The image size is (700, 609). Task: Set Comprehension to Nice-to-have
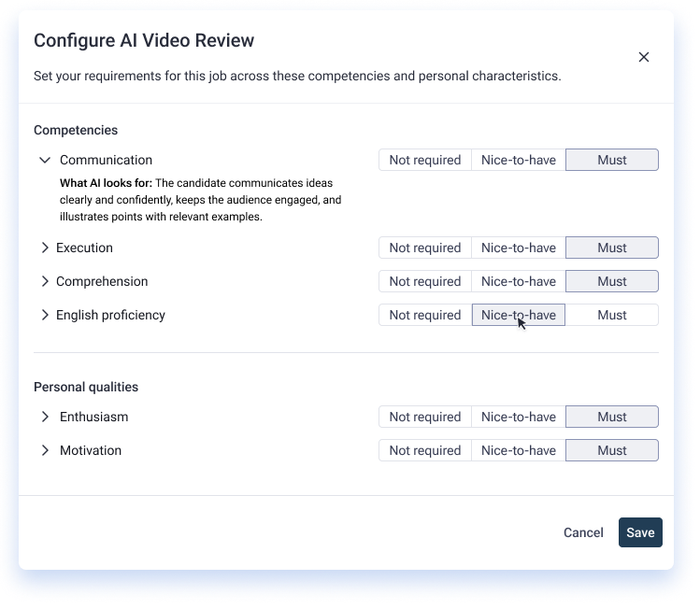519,281
